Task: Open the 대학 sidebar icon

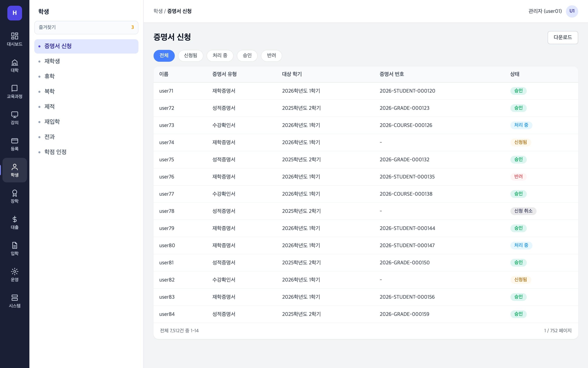Action: pos(14,65)
